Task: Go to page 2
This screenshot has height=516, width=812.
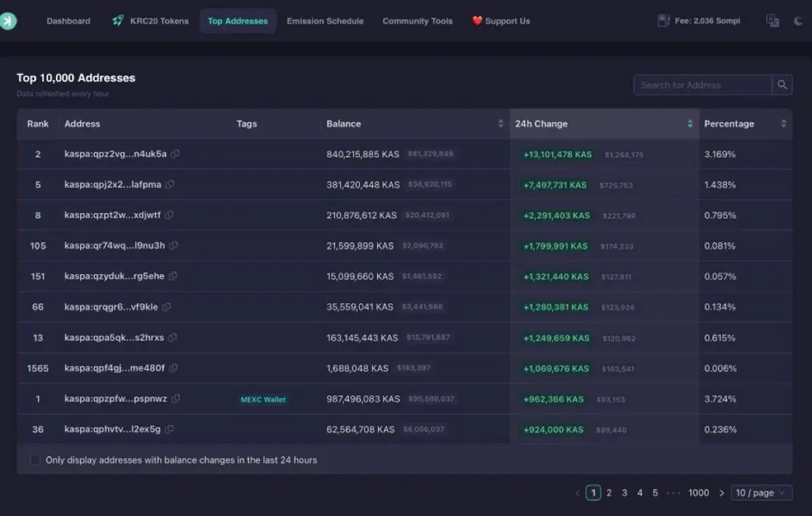Action: click(609, 493)
